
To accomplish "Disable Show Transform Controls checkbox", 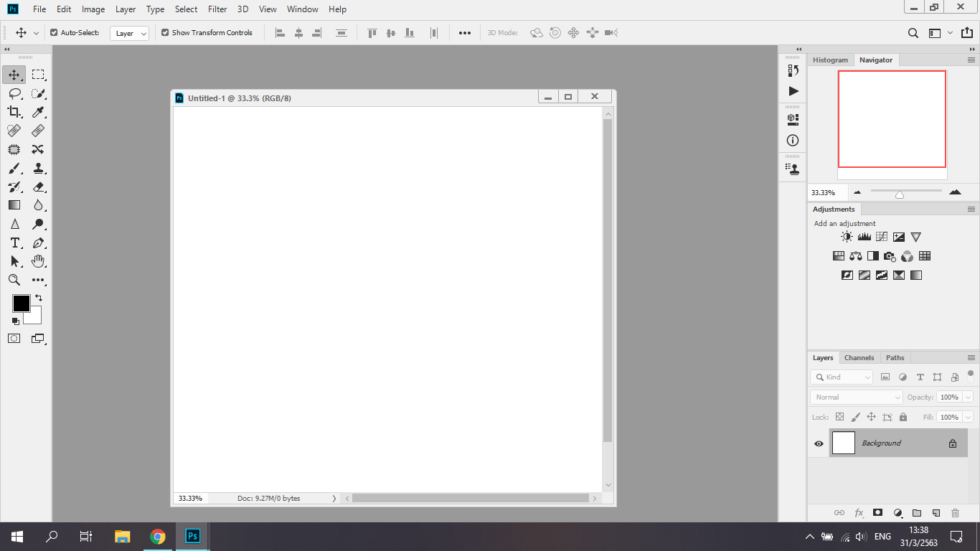I will (165, 33).
